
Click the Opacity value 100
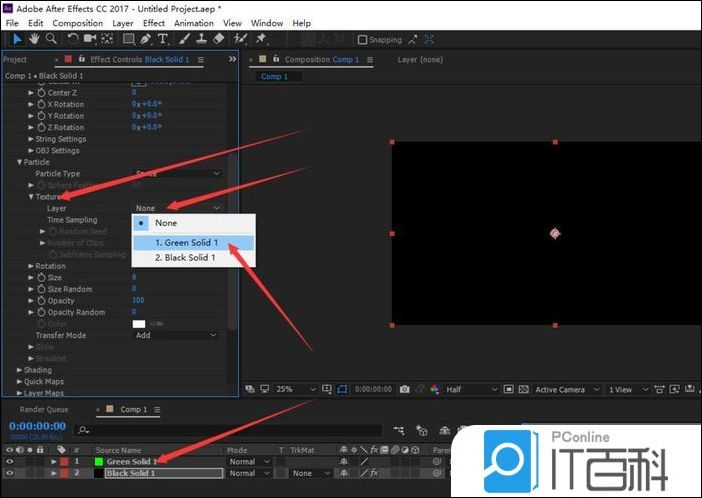point(138,300)
